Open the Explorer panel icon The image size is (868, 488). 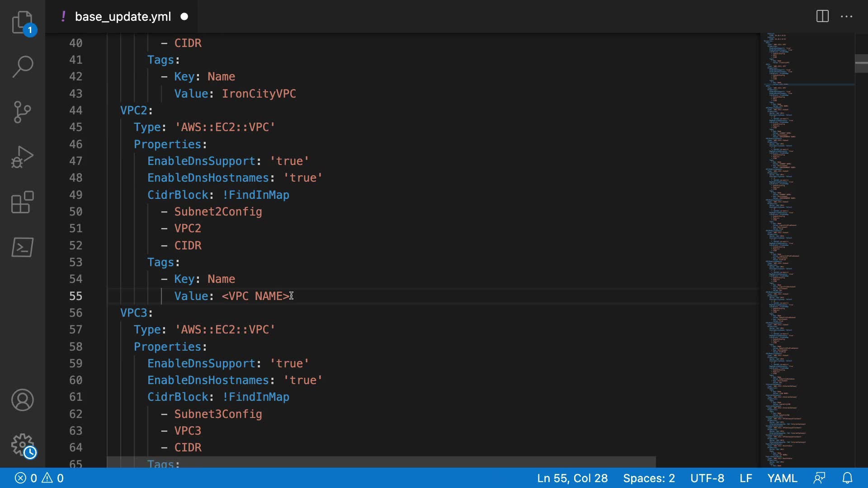(x=22, y=22)
